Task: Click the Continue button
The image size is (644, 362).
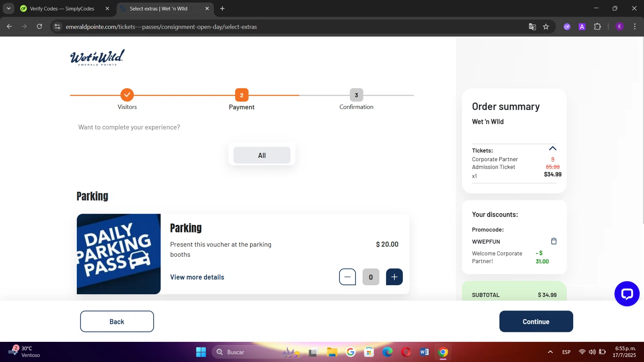Action: pos(536,321)
